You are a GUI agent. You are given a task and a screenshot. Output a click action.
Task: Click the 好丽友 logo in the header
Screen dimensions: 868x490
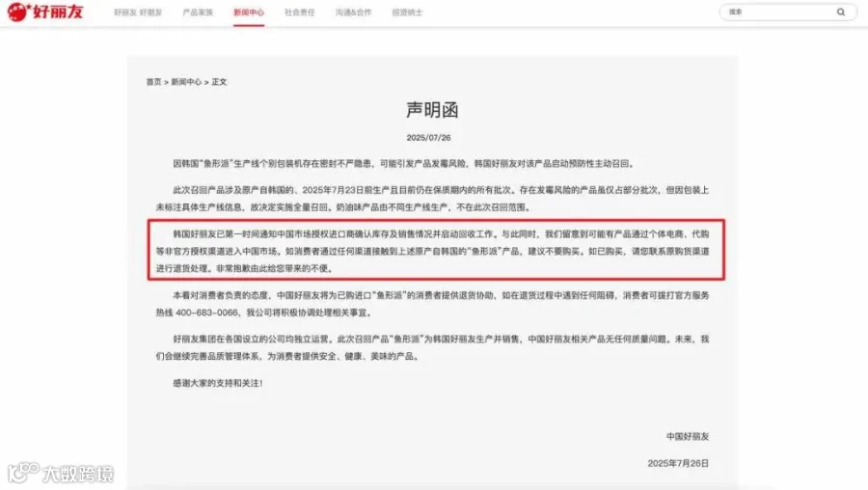[x=45, y=12]
